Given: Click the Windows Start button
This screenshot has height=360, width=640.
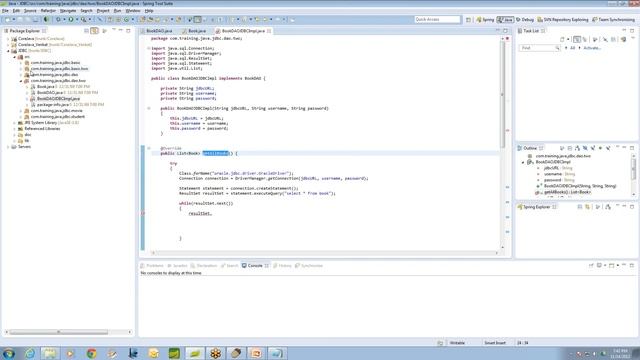Looking at the screenshot, I should [8, 353].
